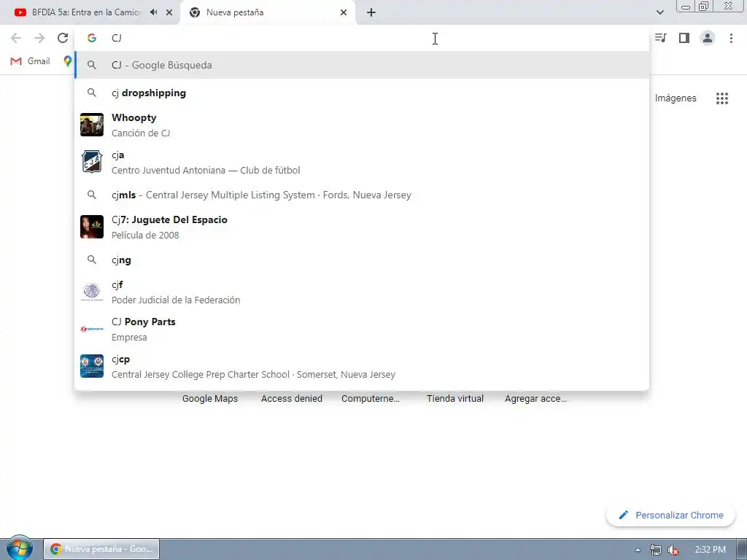Open the profile avatar icon
The image size is (747, 560).
coord(708,38)
